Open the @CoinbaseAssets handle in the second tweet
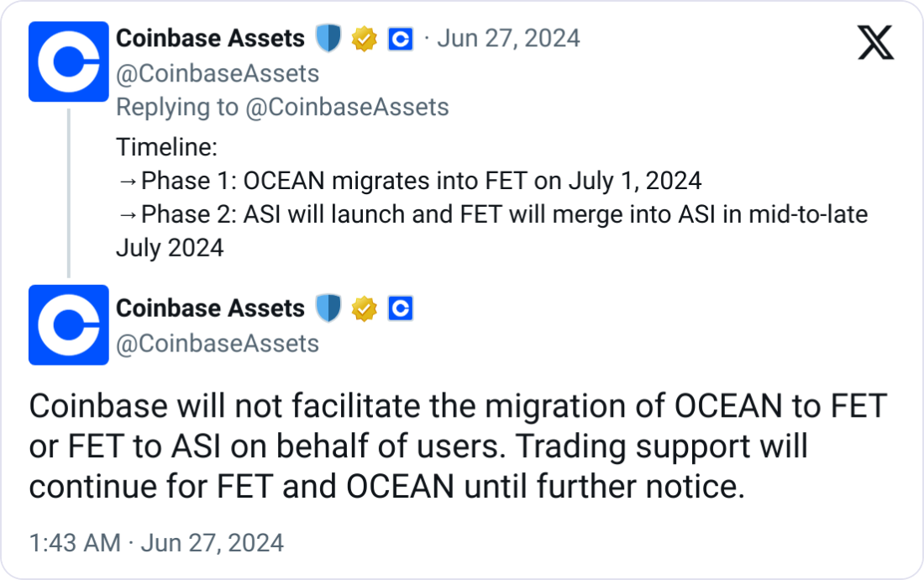 coord(218,344)
